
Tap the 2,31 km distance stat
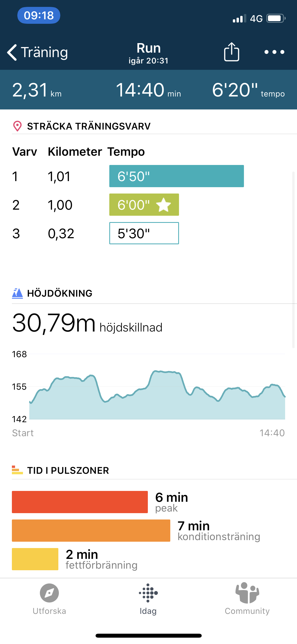click(37, 90)
